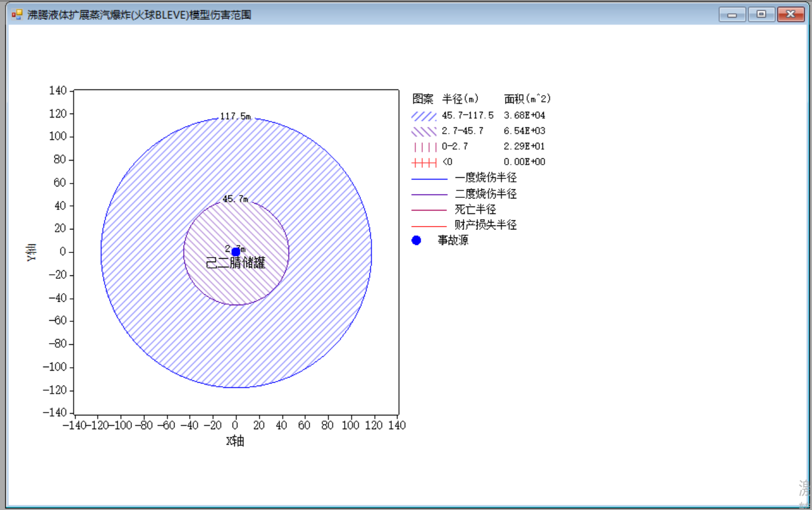This screenshot has height=510, width=812.
Task: Click the 图案 column header
Action: click(423, 99)
